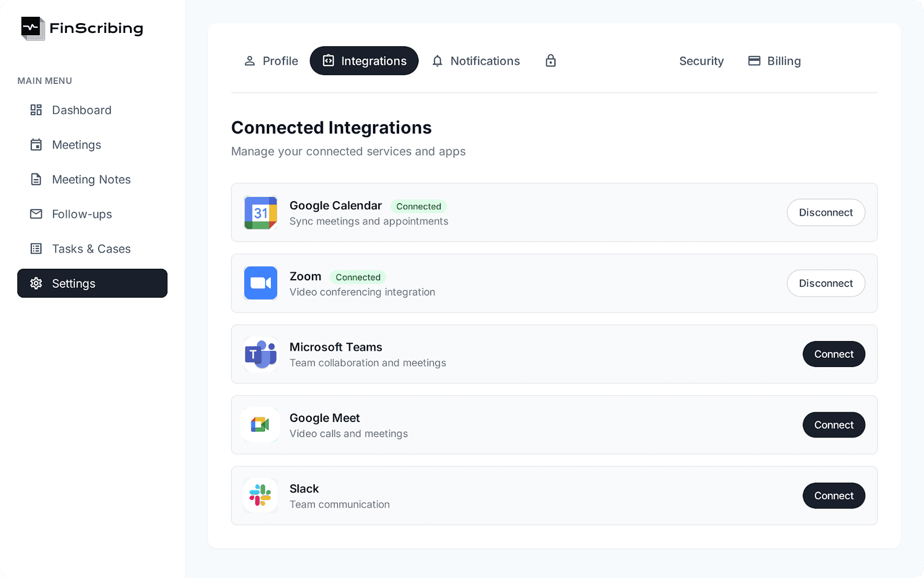Click the Follow-ups envelope icon
Screen dimensions: 924x578
[x=36, y=214]
